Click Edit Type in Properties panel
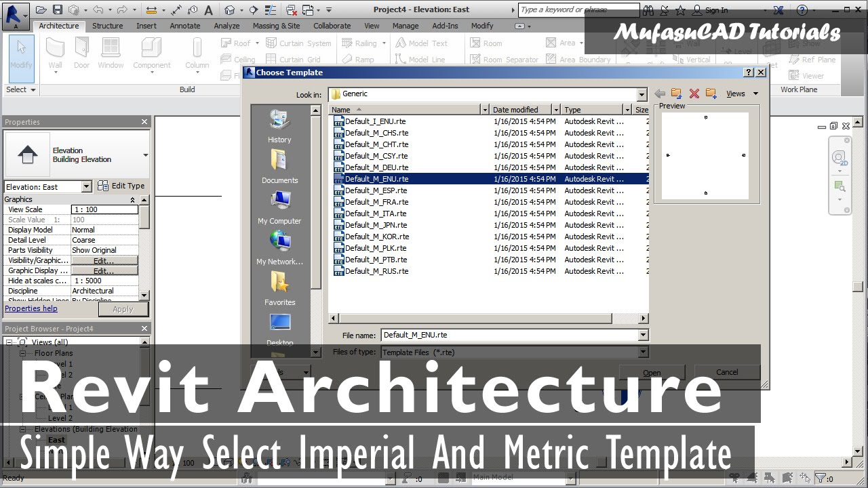This screenshot has width=868, height=488. (121, 186)
